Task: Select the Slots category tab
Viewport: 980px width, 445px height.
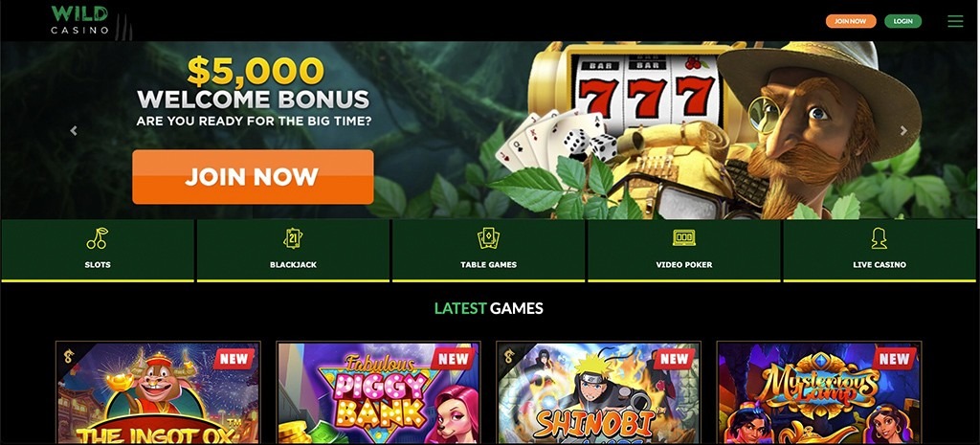Action: click(98, 251)
